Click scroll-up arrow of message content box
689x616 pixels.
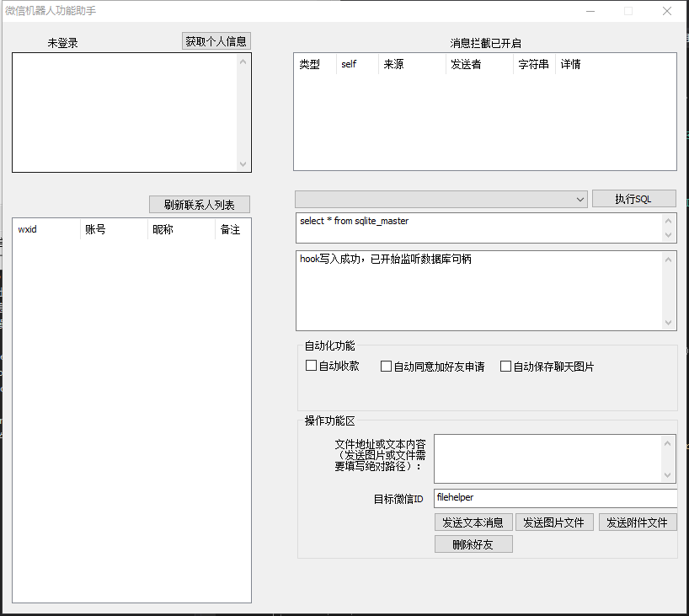pyautogui.click(x=667, y=443)
